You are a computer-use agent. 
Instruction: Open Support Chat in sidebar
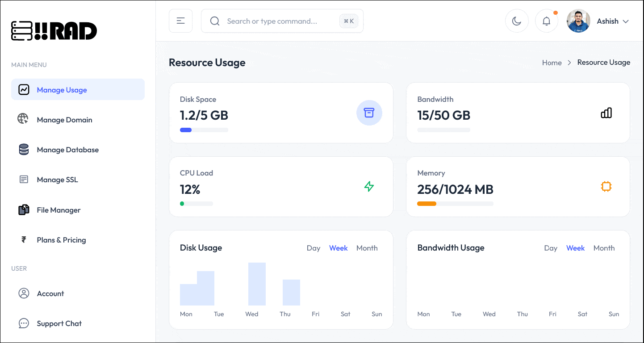59,323
